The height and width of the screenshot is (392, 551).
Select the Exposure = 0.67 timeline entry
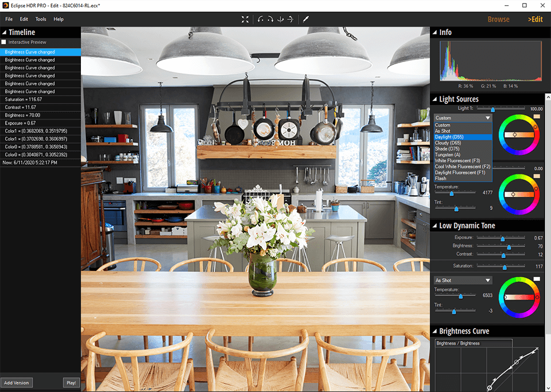[21, 123]
